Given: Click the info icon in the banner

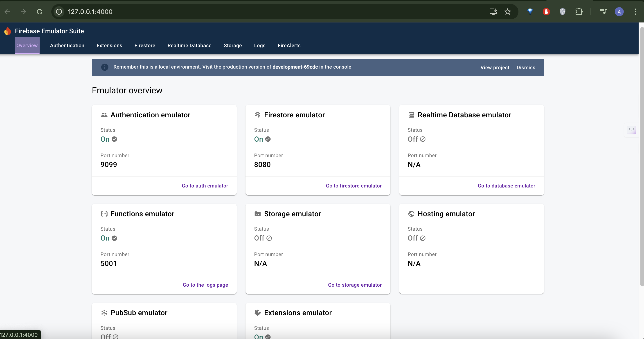Looking at the screenshot, I should tap(104, 67).
